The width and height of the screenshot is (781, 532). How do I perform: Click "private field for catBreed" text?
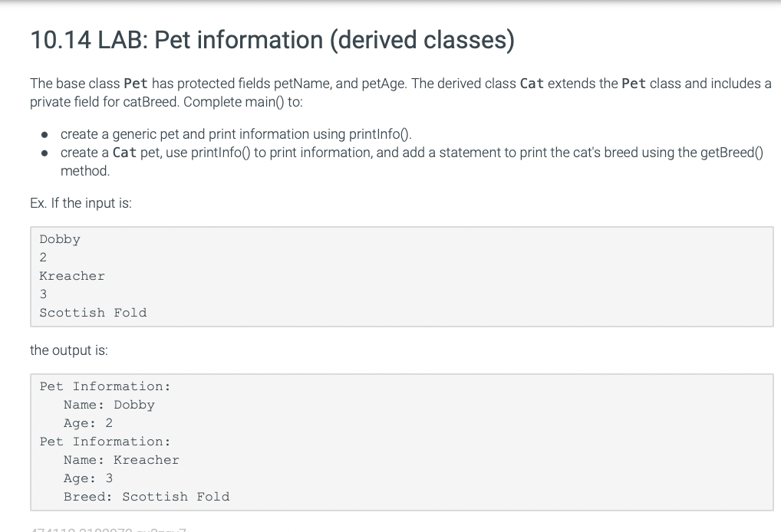104,102
